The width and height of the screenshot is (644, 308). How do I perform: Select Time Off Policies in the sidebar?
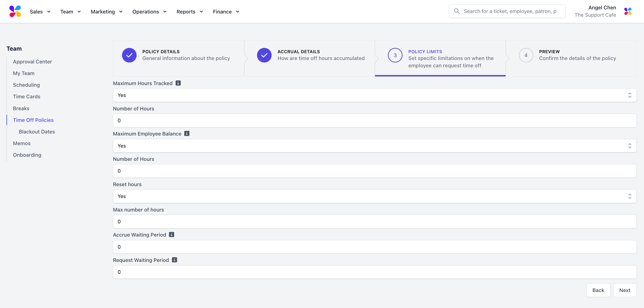pyautogui.click(x=33, y=120)
